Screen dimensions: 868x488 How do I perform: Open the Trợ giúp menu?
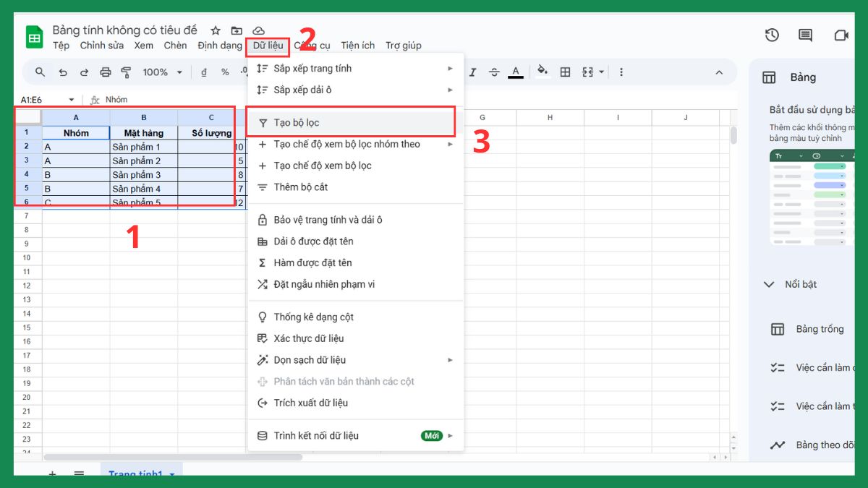pyautogui.click(x=404, y=46)
